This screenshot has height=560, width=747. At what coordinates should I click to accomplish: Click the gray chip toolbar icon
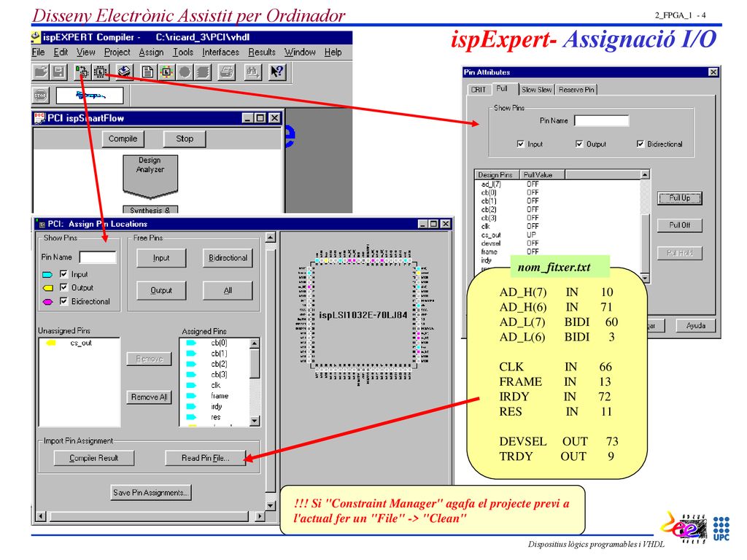click(x=203, y=72)
